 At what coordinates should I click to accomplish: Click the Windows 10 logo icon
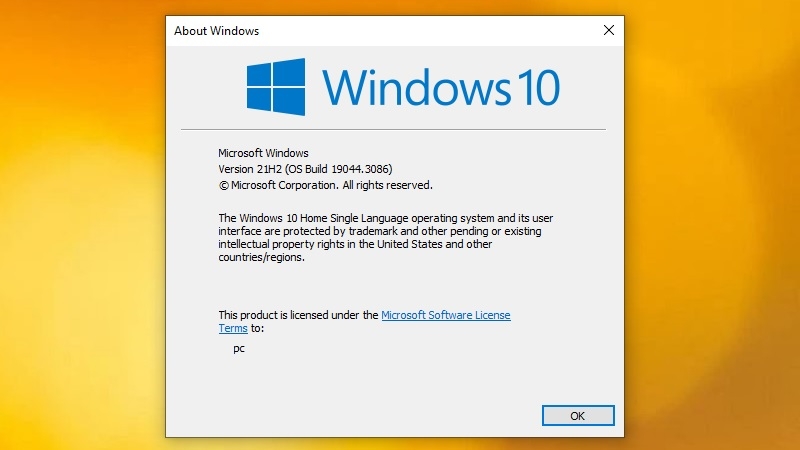276,87
